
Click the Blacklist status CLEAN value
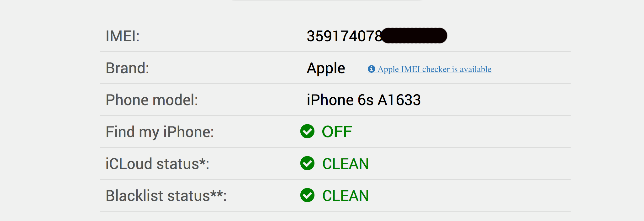346,196
